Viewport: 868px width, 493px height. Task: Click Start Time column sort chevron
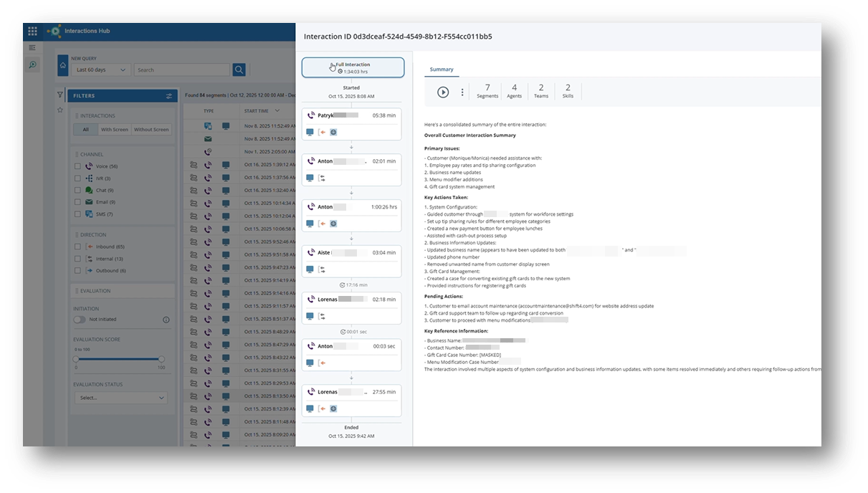tap(278, 111)
